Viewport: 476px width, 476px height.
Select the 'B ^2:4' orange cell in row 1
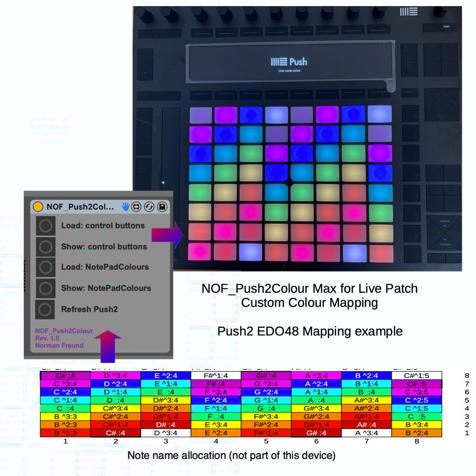click(x=417, y=433)
